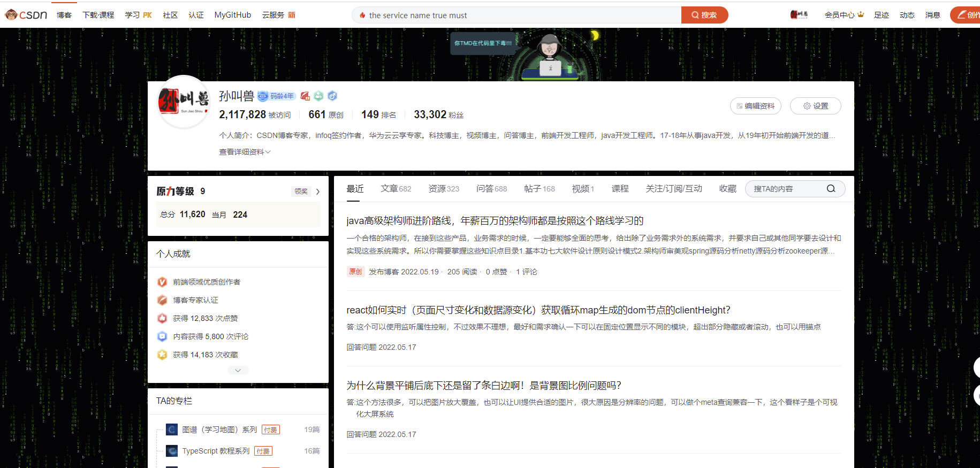This screenshot has height=468, width=980.
Task: Click the CSDN logo
Action: [x=26, y=15]
